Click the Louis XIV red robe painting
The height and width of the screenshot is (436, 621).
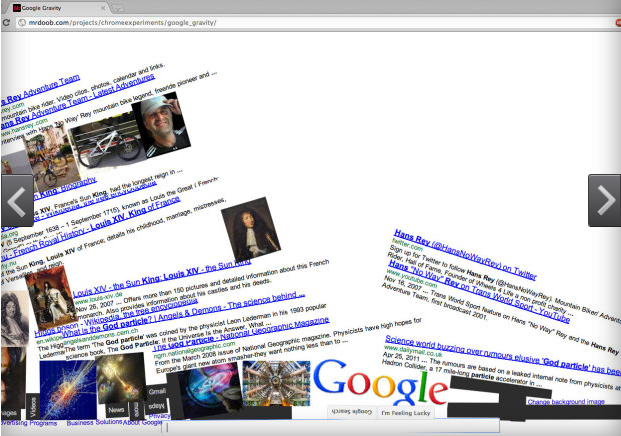point(51,298)
